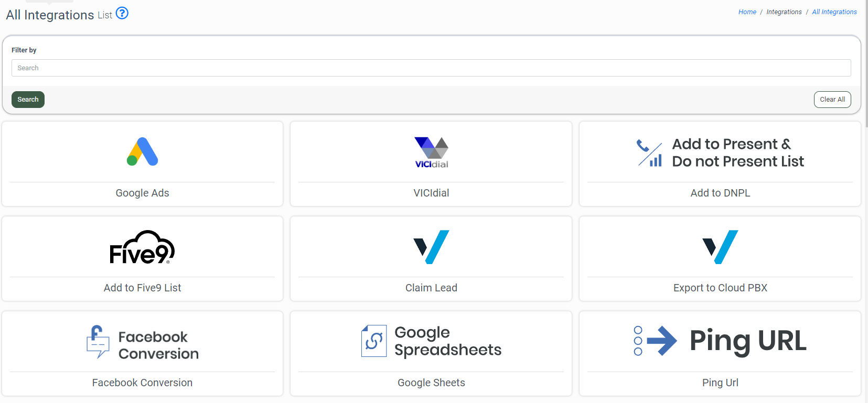Focus the Filter by search field

(431, 68)
